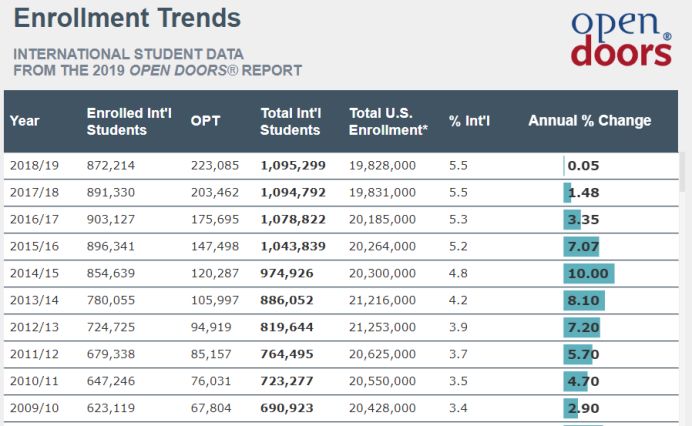Click the 10.00 annual change bar
The width and height of the screenshot is (692, 426).
tap(588, 274)
